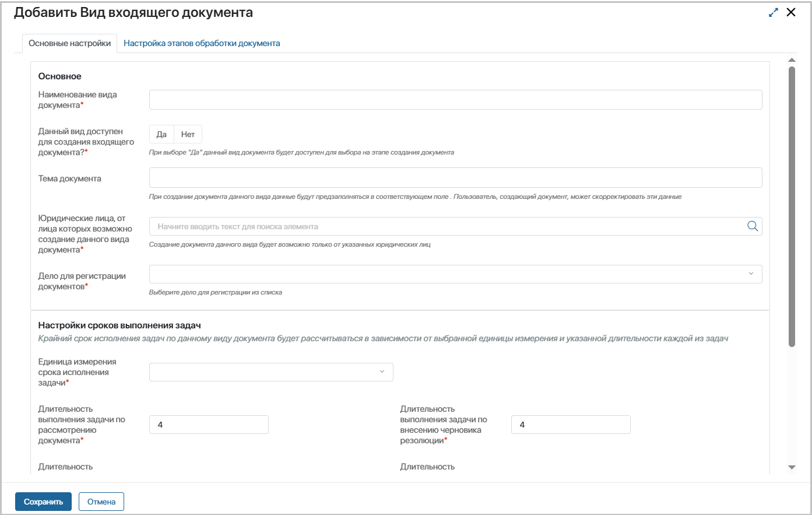Open the 'Дело для регистрации документов' dropdown
This screenshot has height=515, width=812.
pyautogui.click(x=449, y=274)
